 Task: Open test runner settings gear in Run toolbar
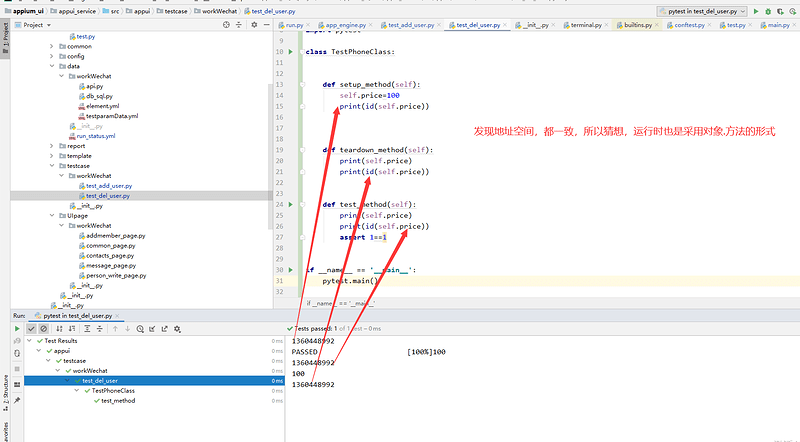[177, 329]
